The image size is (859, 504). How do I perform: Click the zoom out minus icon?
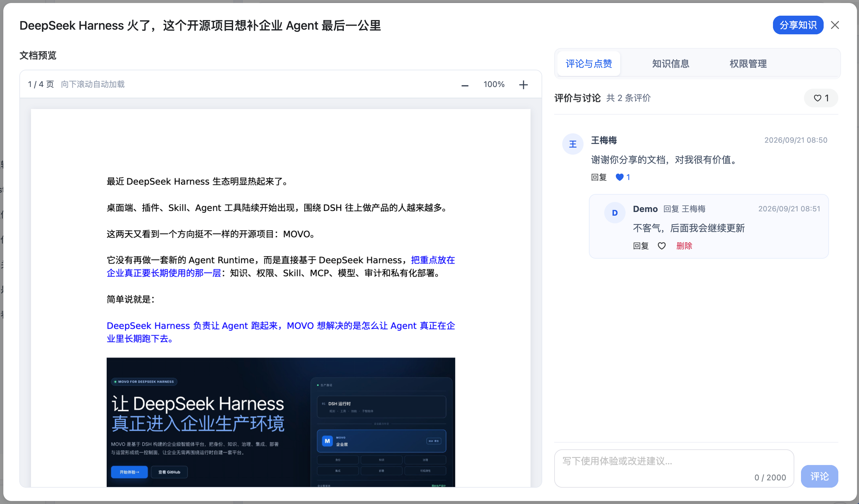465,85
